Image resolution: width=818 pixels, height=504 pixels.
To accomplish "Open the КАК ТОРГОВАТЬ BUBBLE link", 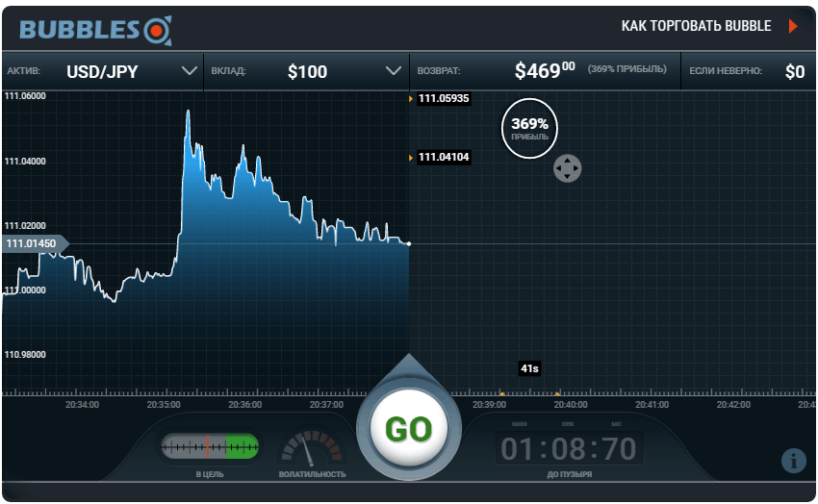I will click(x=696, y=26).
